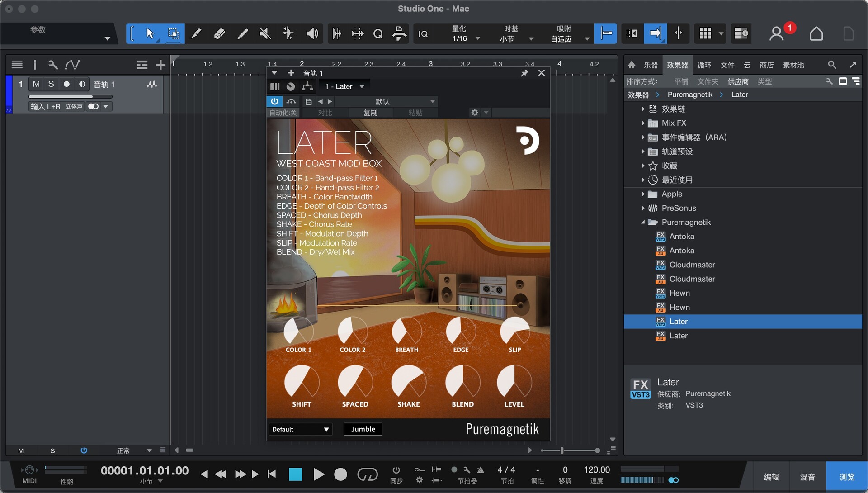Switch to the 文件 browser tab
Screen dimensions: 868x493
tap(727, 65)
